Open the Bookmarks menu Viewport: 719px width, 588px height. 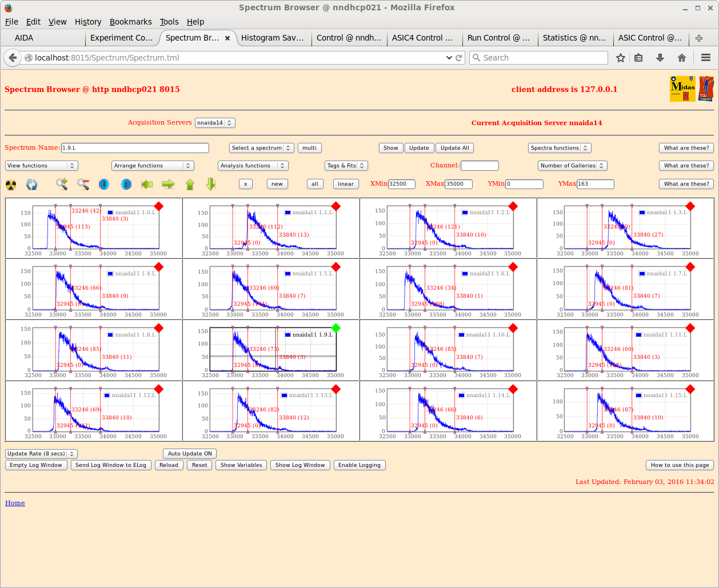click(131, 22)
